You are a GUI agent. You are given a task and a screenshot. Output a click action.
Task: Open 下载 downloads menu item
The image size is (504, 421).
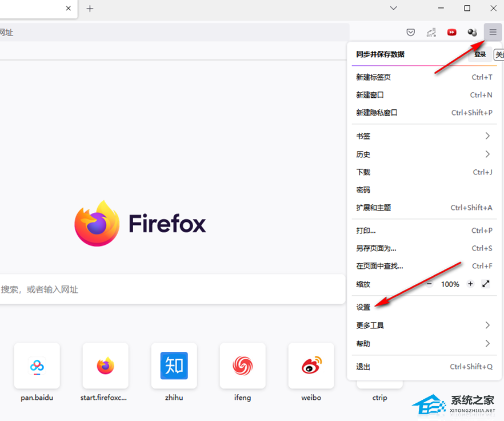(424, 172)
